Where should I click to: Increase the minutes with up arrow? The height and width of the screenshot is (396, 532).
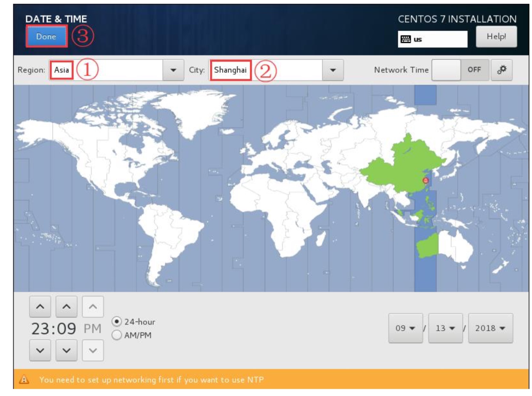tap(66, 307)
